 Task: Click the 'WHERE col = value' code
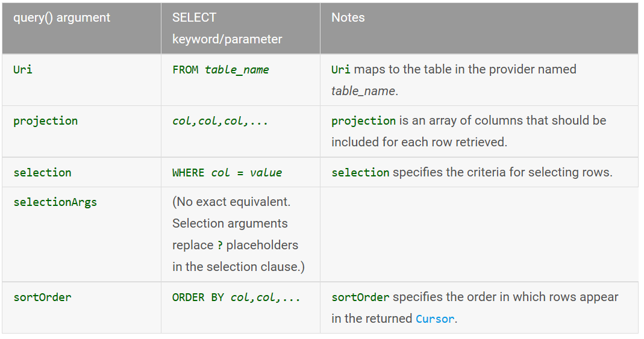click(x=227, y=172)
